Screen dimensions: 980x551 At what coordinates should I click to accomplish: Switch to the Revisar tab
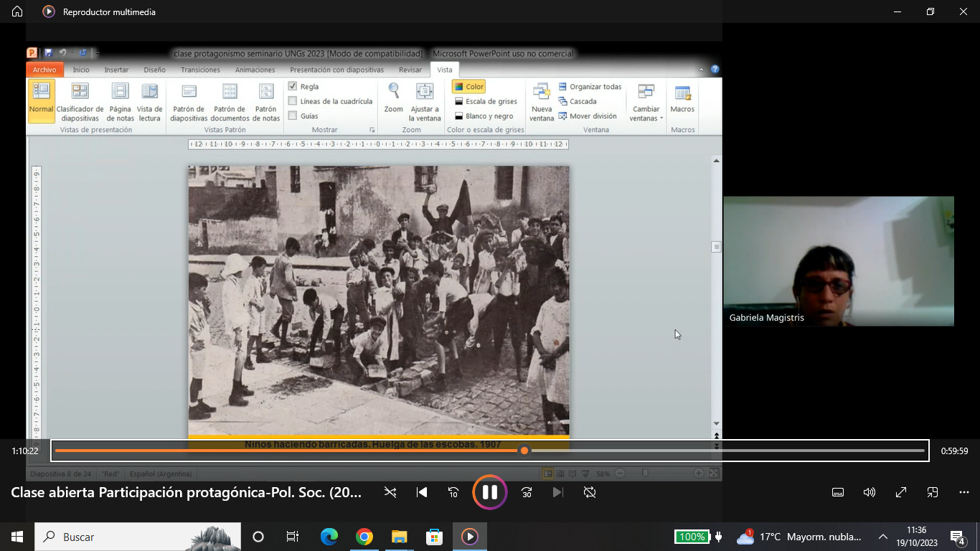click(410, 70)
